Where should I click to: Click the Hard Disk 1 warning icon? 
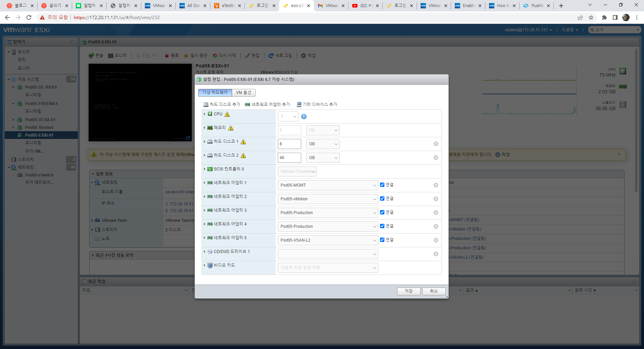(244, 142)
